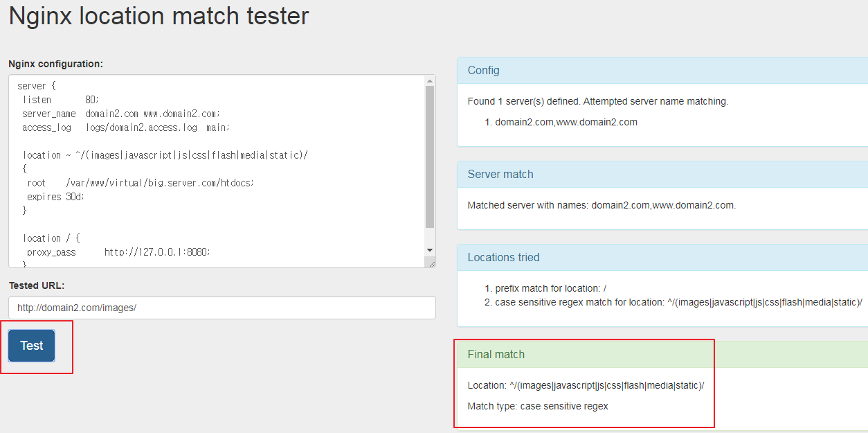Click the prefix match for location entry
868x433 pixels.
pos(551,288)
